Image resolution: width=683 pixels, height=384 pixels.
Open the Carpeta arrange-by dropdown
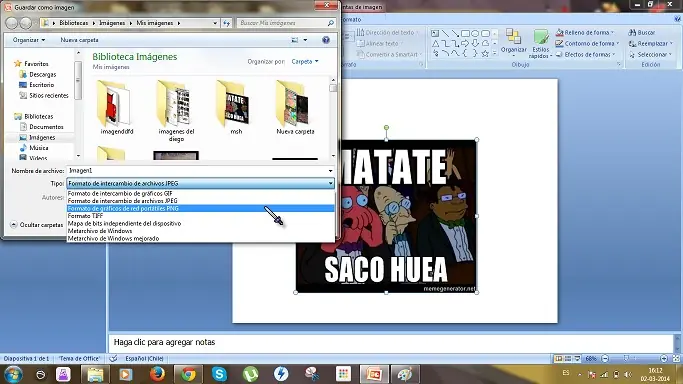(305, 61)
